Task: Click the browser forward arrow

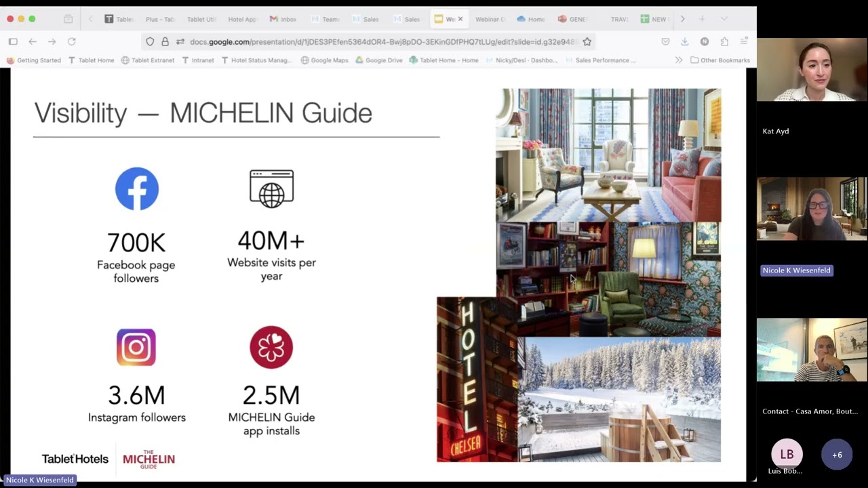Action: click(52, 41)
